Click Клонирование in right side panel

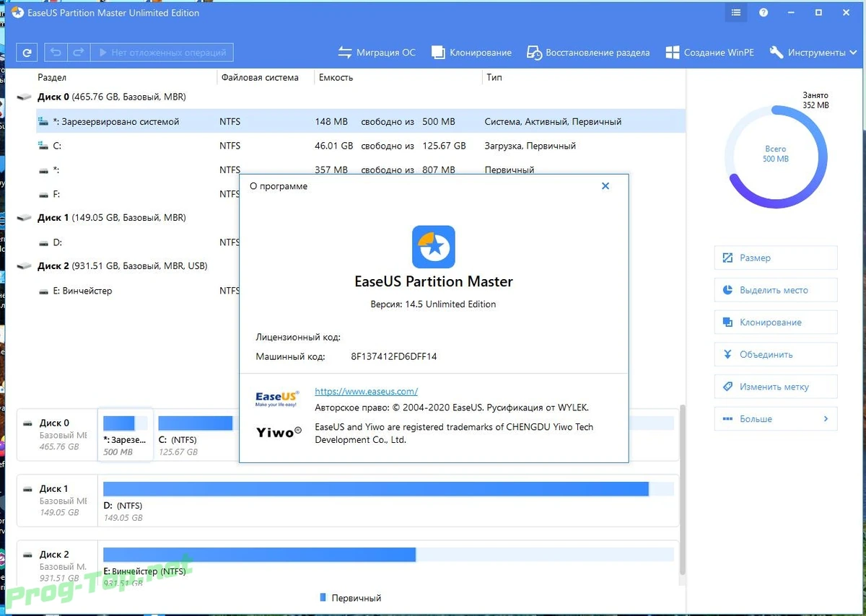776,322
